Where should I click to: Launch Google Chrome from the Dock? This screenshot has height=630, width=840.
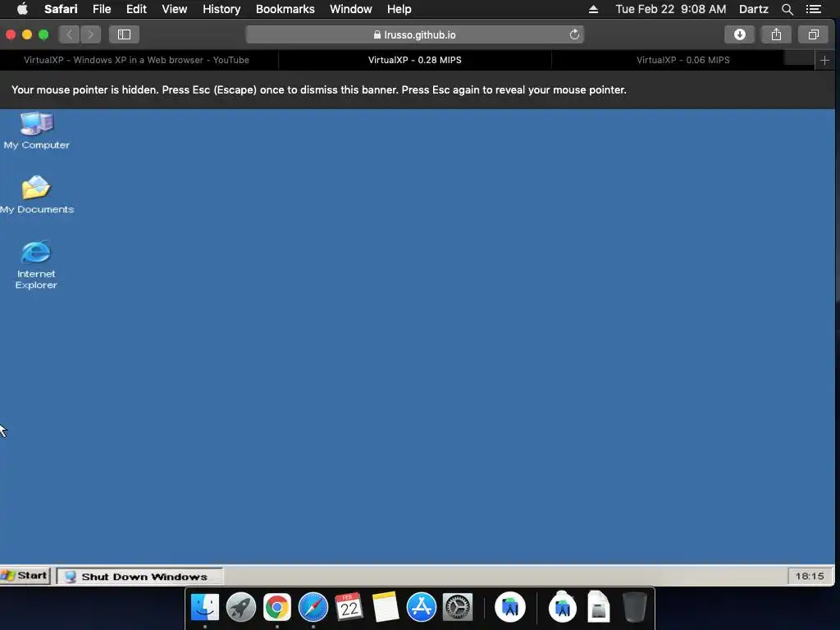click(x=277, y=607)
